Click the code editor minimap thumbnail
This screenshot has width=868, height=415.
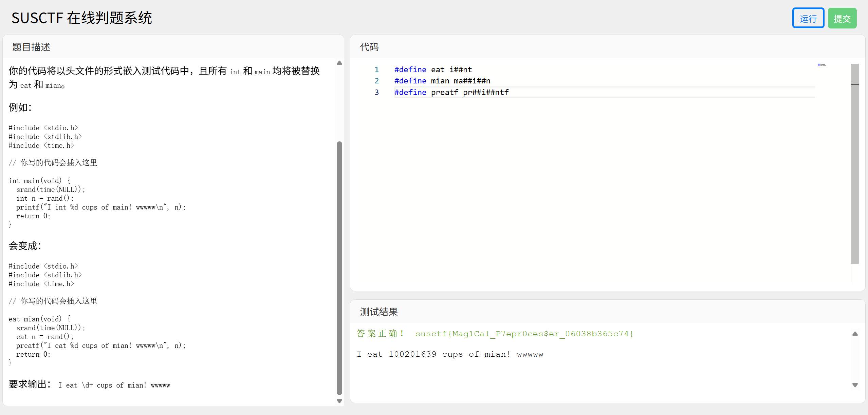pyautogui.click(x=821, y=64)
